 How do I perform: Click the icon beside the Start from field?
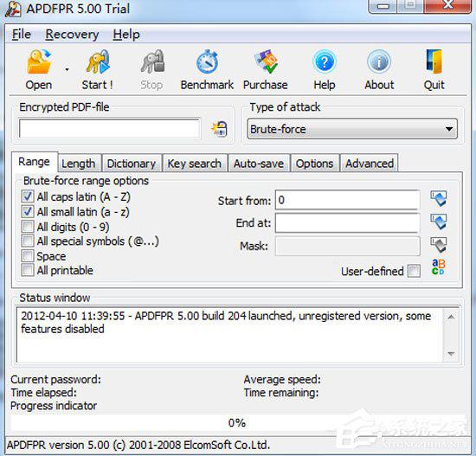pyautogui.click(x=439, y=198)
